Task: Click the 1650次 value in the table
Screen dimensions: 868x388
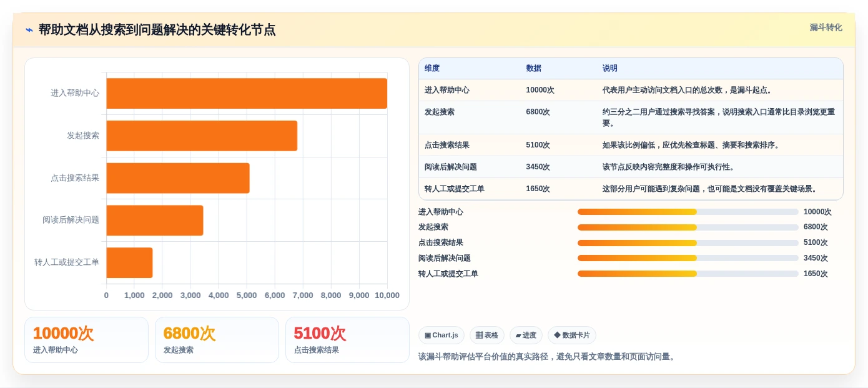Action: [x=538, y=189]
